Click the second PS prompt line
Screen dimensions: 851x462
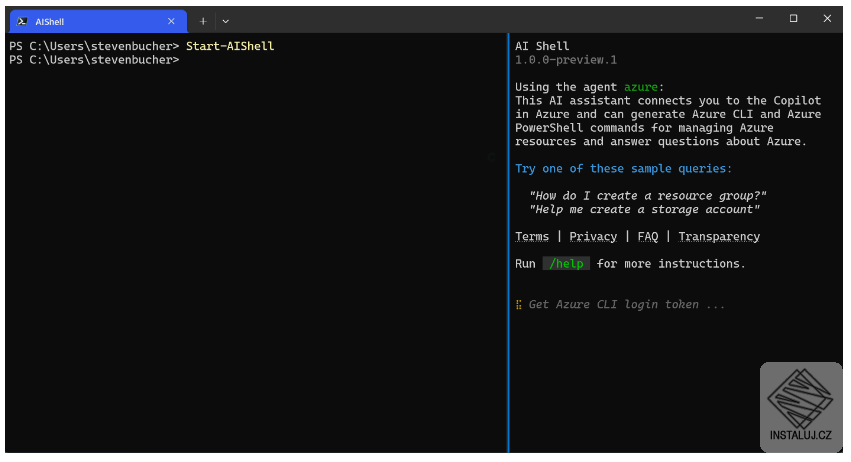(x=94, y=60)
